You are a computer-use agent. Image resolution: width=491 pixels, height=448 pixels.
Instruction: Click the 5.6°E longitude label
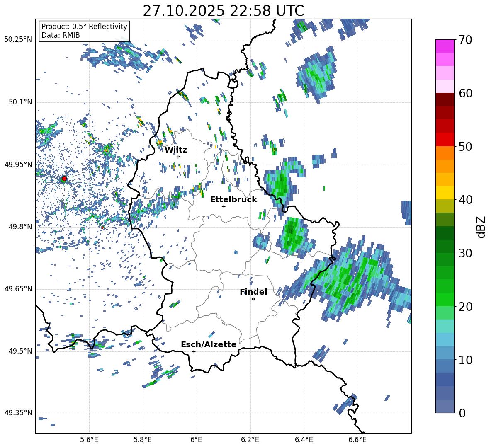coord(89,440)
